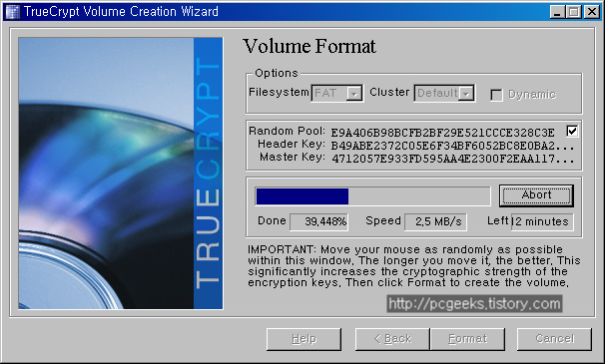This screenshot has height=364, width=605.
Task: Click the Cancel button
Action: click(554, 339)
